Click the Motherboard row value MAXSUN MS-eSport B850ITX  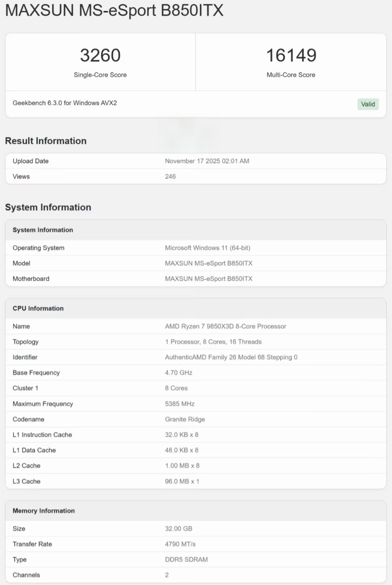[x=208, y=279]
